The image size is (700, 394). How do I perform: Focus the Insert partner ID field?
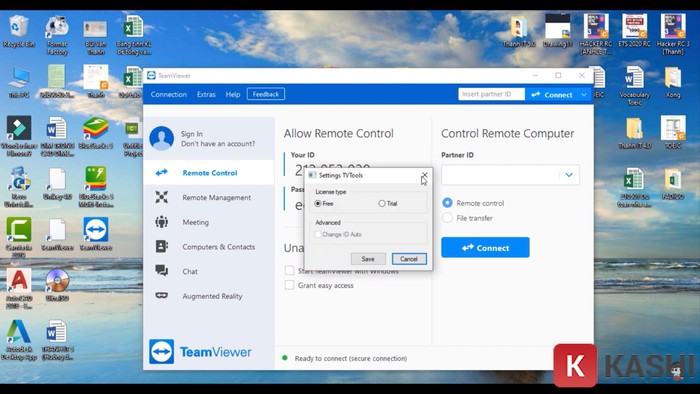pyautogui.click(x=492, y=94)
